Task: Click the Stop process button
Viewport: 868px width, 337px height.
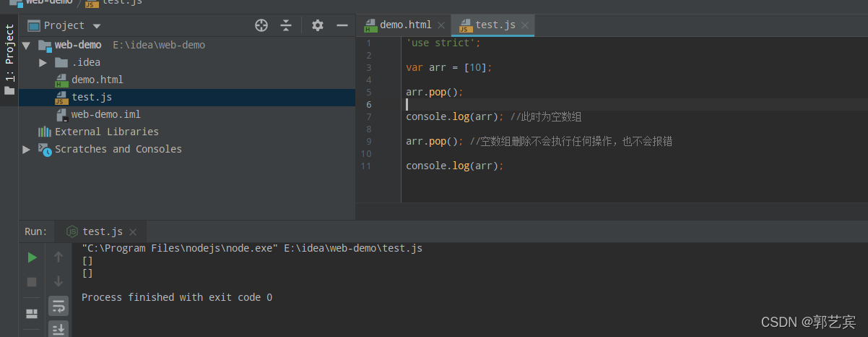Action: point(32,281)
